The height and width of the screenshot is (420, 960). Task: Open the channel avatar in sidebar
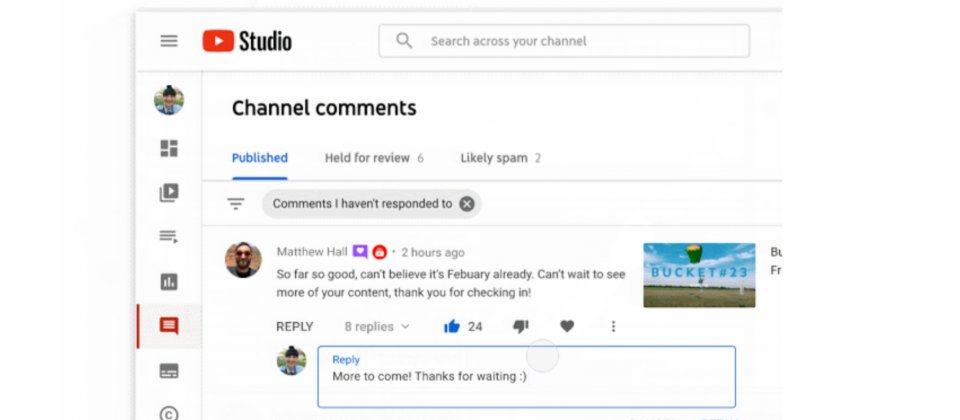point(169,100)
